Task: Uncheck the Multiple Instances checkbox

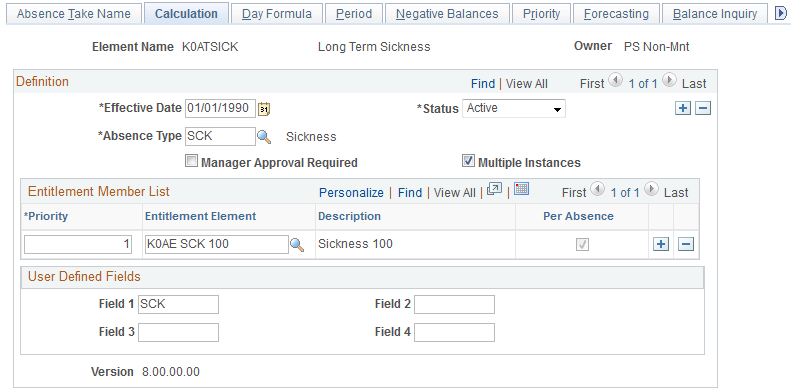Action: pos(468,161)
